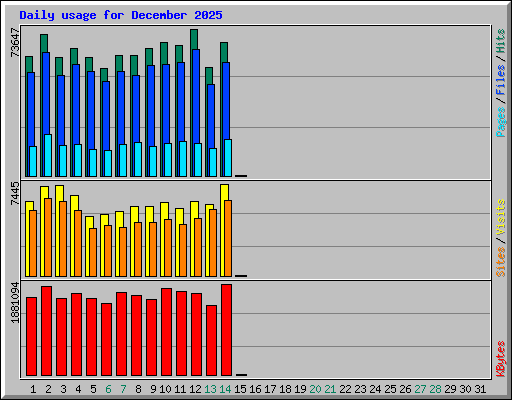The height and width of the screenshot is (400, 512).
Task: Click the cyan Pages bar for day 14
Action: pos(228,158)
